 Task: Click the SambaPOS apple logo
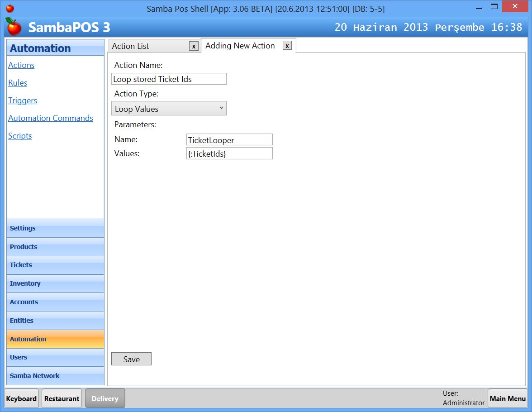13,27
